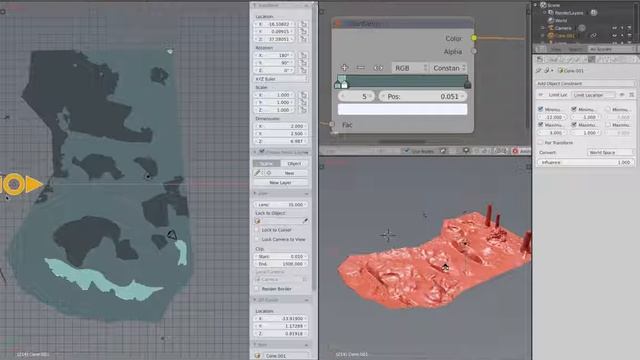Select the Object grease pencil tab
The height and width of the screenshot is (360, 640).
[x=294, y=163]
